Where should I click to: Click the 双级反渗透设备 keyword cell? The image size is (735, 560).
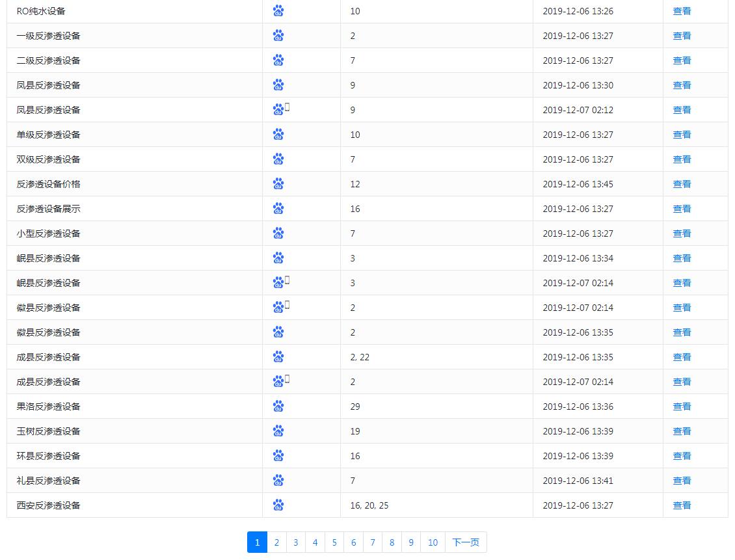pos(49,159)
